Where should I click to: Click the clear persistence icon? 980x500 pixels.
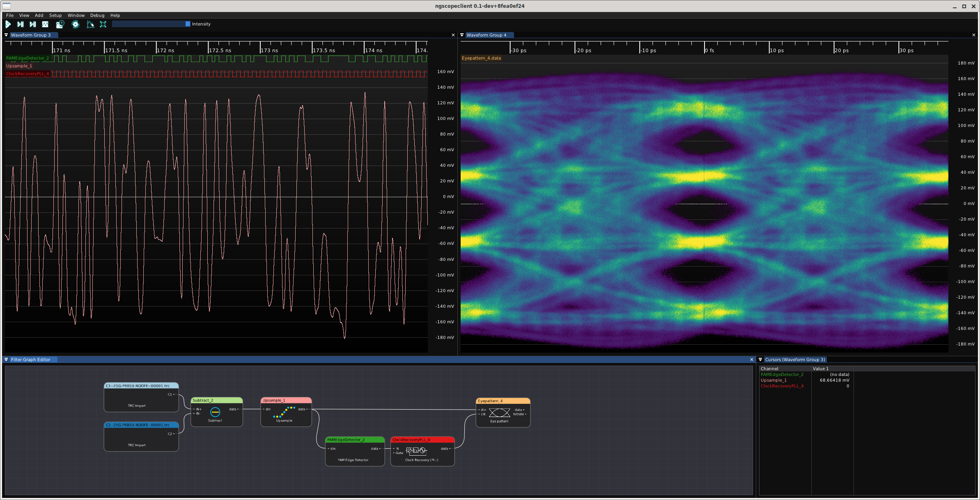point(91,24)
